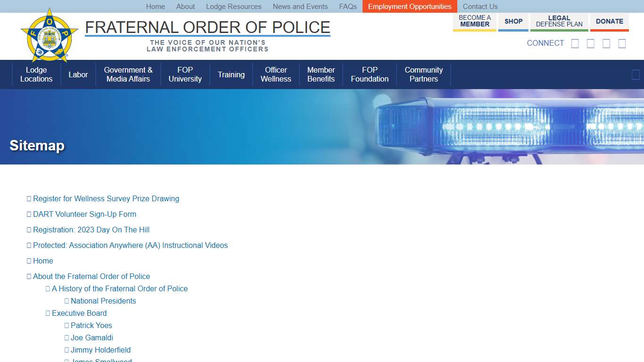Open the Contact Us page
644x362 pixels.
[x=480, y=6]
